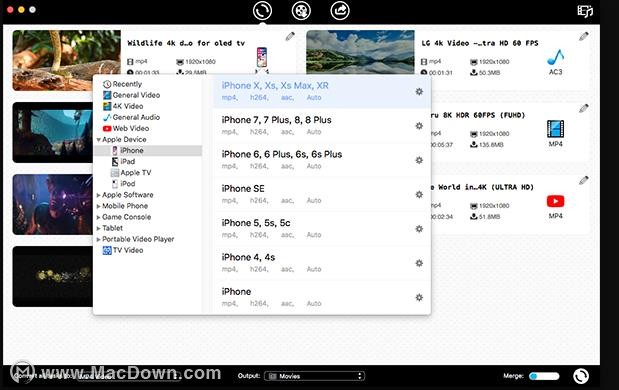Image resolution: width=619 pixels, height=390 pixels.
Task: Open settings gear for iPhone 7, 8 Plus preset
Action: tap(419, 126)
